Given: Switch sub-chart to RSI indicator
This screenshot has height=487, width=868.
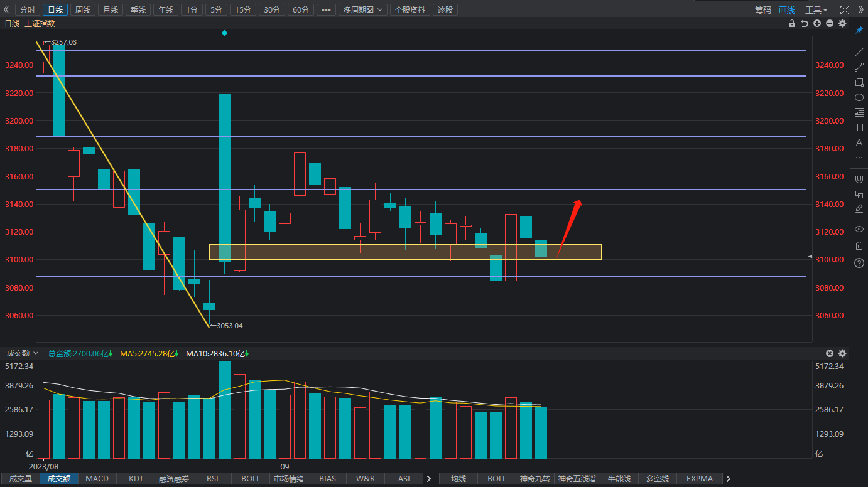Looking at the screenshot, I should 212,479.
